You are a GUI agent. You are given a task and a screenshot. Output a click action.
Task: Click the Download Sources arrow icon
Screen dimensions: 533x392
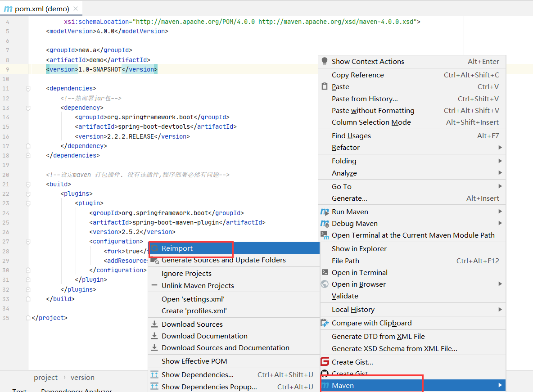[x=154, y=324]
